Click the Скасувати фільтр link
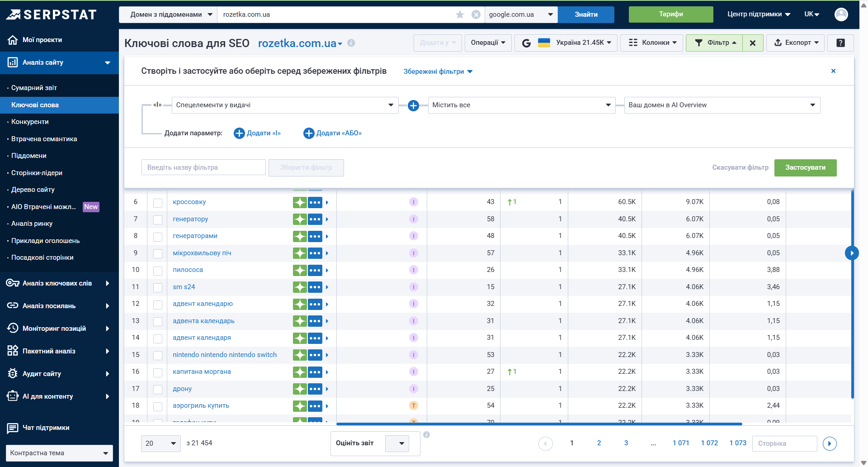The height and width of the screenshot is (467, 868). (x=740, y=167)
